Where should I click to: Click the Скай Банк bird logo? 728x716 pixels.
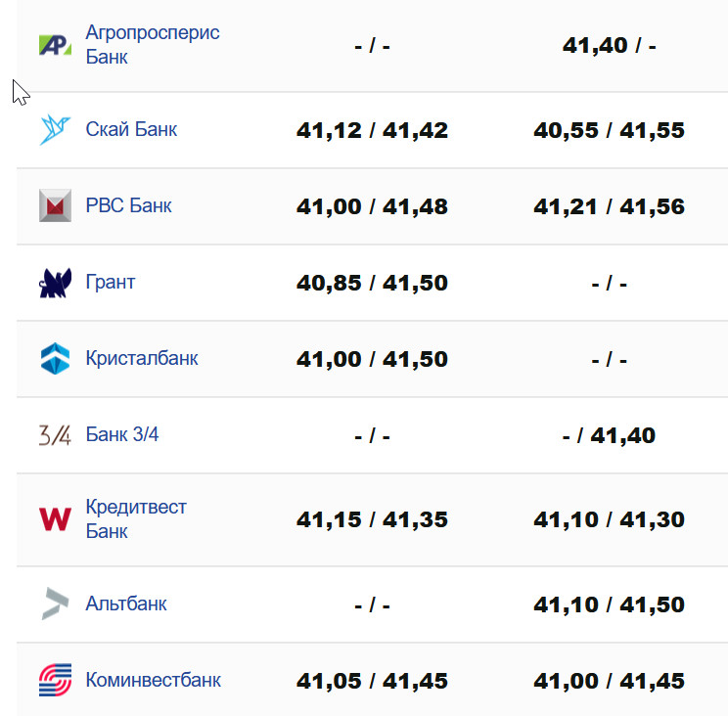[55, 129]
